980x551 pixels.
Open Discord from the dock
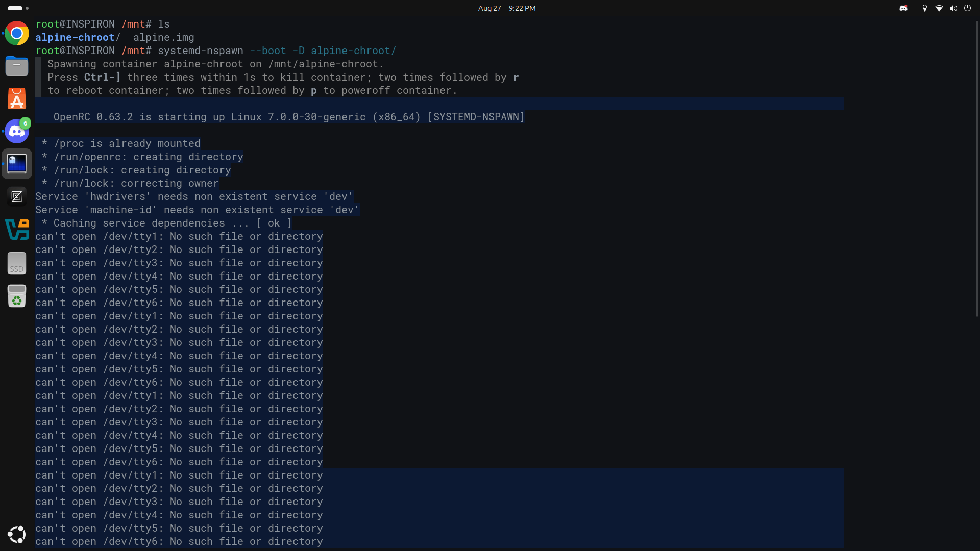(17, 131)
